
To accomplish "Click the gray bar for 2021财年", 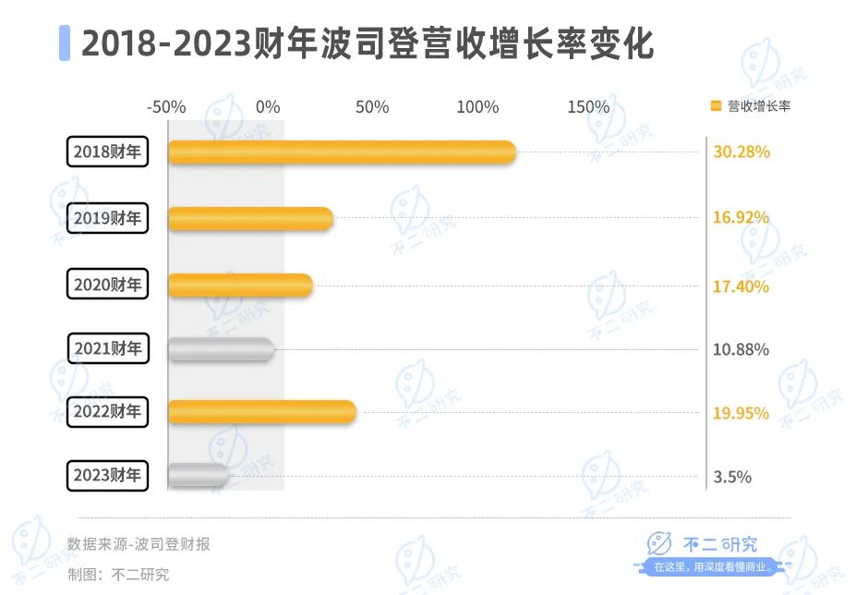I will pos(222,349).
